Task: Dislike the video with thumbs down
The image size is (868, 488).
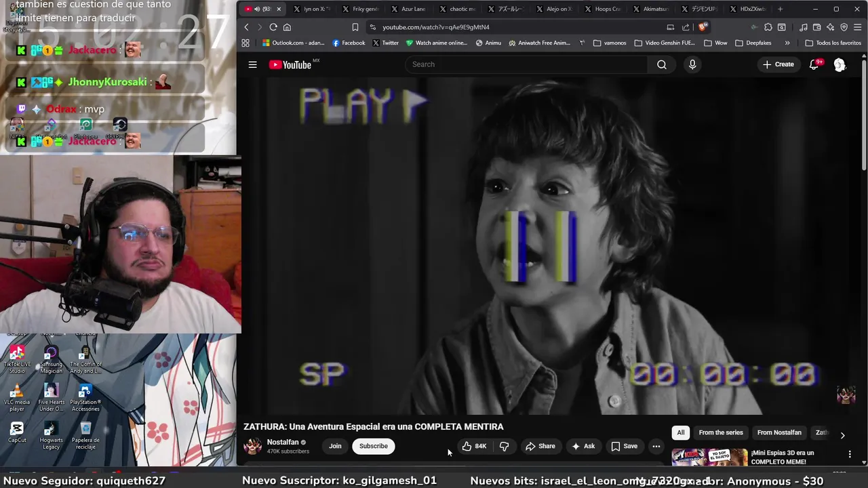Action: point(504,446)
